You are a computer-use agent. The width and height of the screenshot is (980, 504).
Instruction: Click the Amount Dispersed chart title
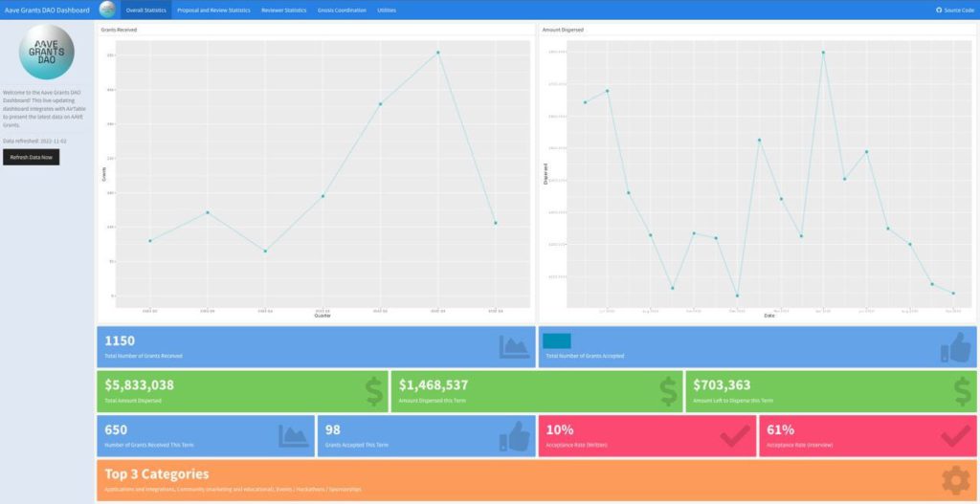(x=563, y=30)
